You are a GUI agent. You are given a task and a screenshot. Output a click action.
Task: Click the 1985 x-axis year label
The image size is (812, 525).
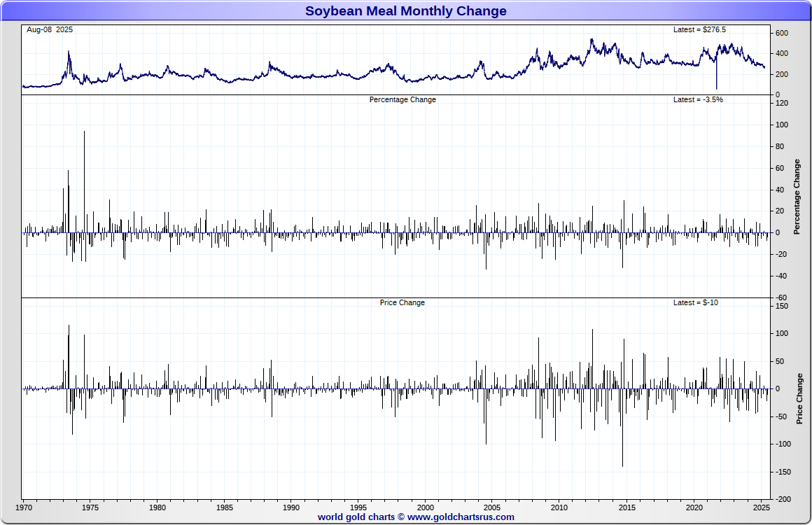(x=224, y=507)
